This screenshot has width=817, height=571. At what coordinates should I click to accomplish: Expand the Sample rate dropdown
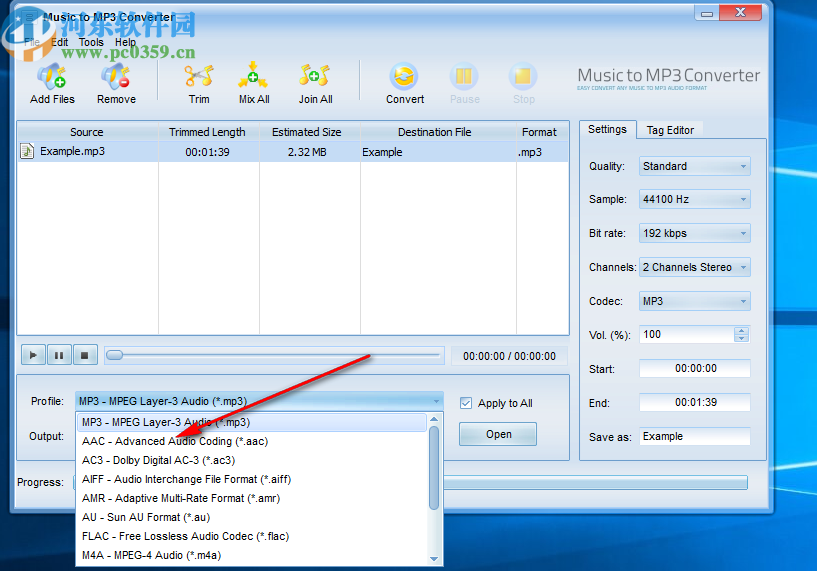pos(743,200)
